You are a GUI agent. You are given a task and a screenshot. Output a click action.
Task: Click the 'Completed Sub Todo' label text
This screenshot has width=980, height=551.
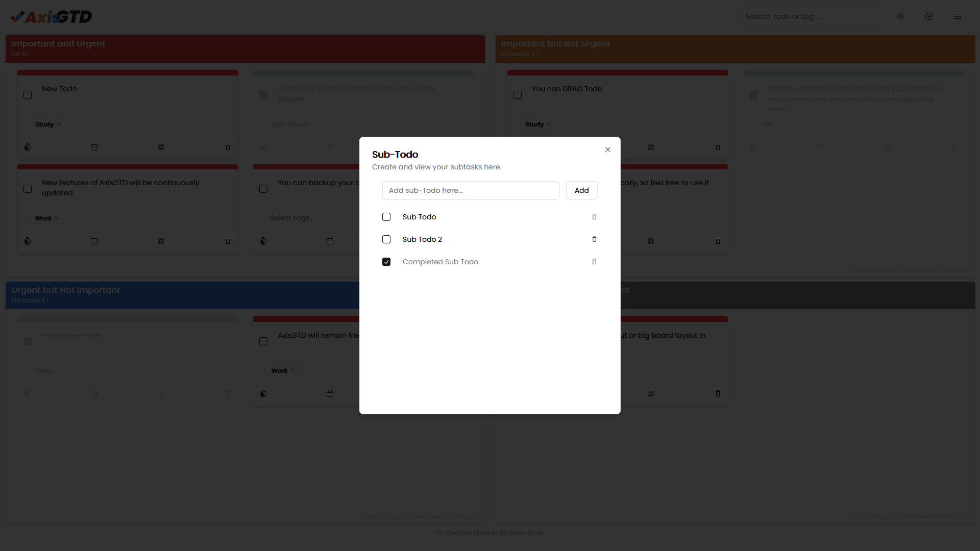pos(440,262)
